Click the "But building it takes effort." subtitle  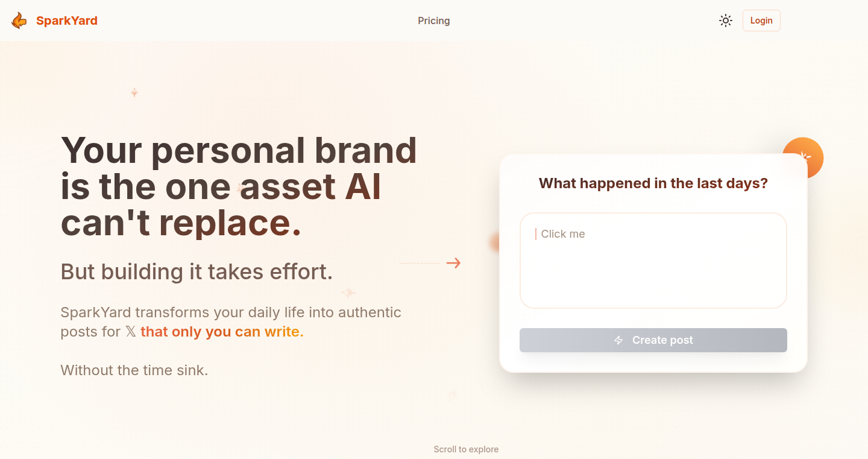(197, 272)
